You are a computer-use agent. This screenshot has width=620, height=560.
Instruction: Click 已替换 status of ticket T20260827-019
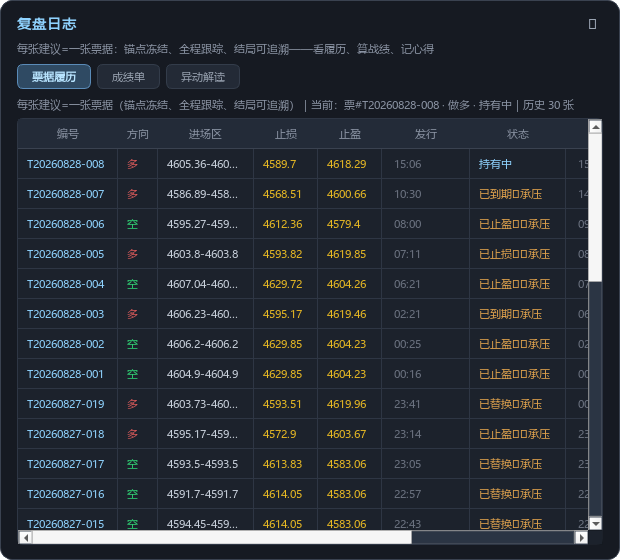click(x=510, y=404)
